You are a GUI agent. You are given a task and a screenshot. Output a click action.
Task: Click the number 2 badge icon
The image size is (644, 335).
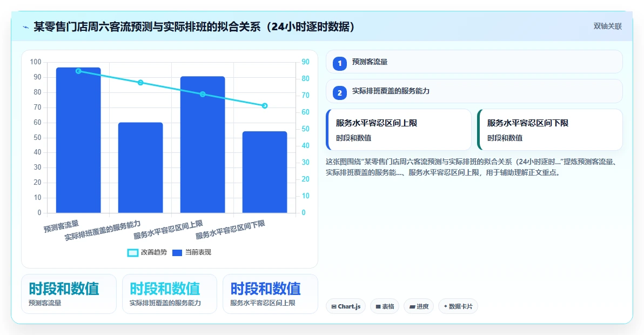[x=340, y=93]
